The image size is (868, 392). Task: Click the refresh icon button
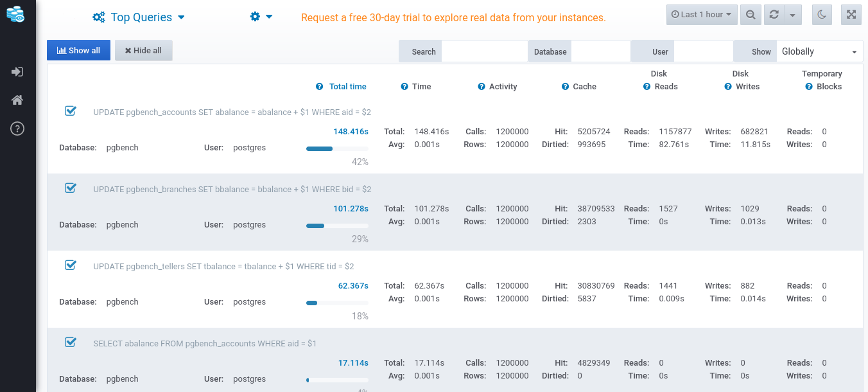pyautogui.click(x=774, y=15)
